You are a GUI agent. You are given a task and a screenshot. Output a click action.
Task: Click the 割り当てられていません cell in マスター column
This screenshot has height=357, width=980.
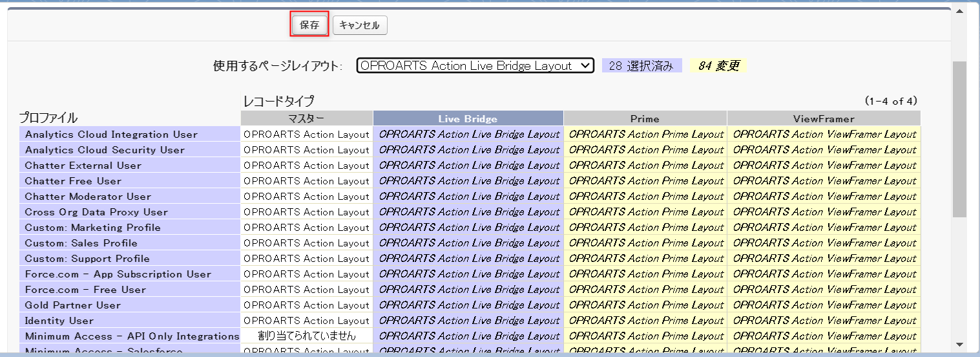[x=306, y=336]
